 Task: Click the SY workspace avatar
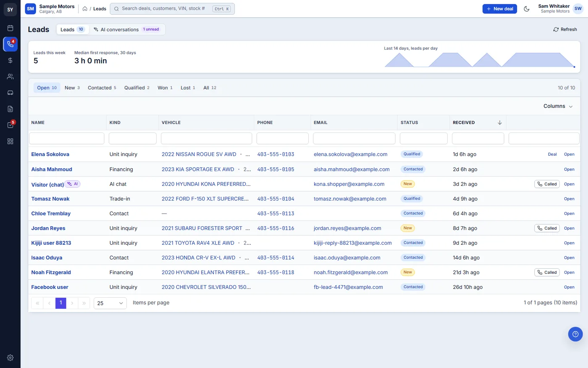10,10
